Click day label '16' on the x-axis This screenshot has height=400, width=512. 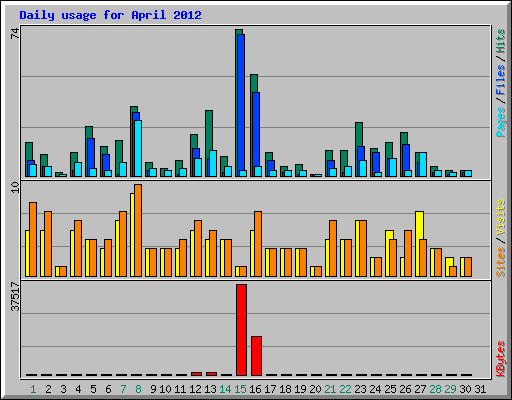[255, 389]
